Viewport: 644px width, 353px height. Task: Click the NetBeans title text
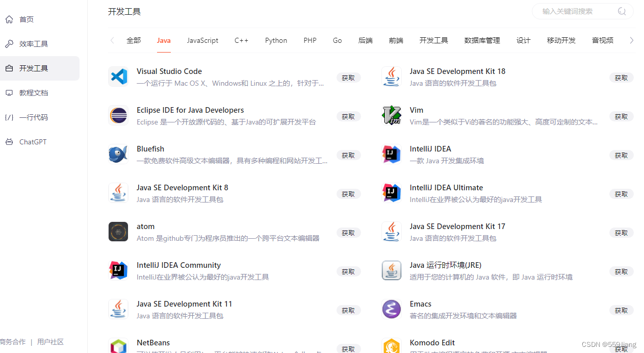[153, 343]
